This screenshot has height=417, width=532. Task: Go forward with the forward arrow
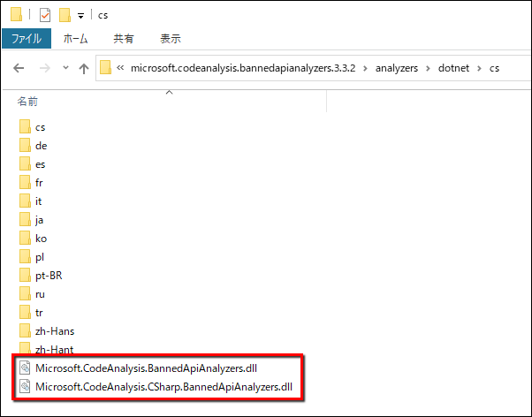click(45, 68)
